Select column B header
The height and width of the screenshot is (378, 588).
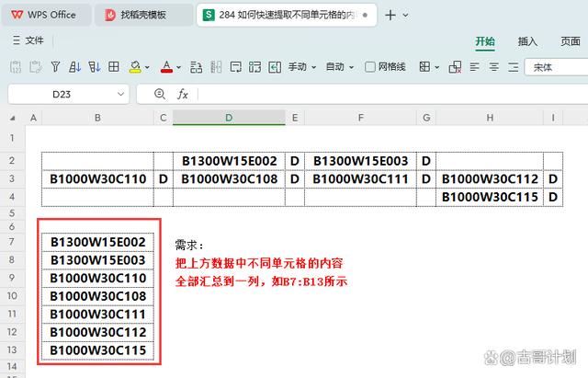[98, 118]
